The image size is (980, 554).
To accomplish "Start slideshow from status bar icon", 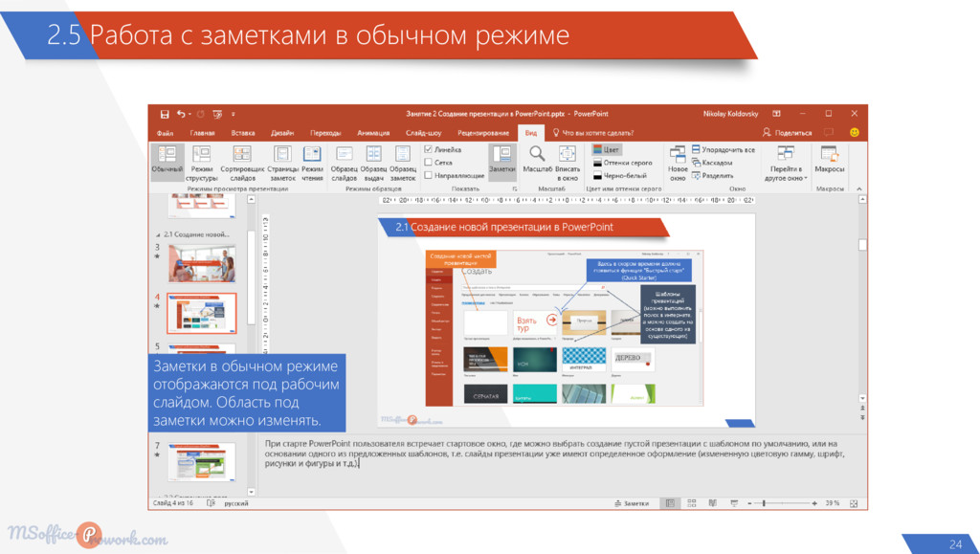I will (734, 502).
